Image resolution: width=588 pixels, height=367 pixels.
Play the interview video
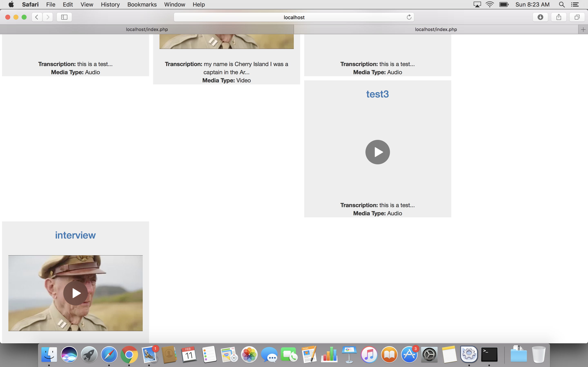pos(75,293)
